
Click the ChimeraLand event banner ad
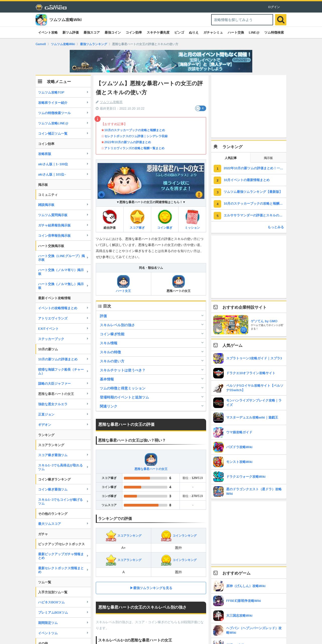161,61
